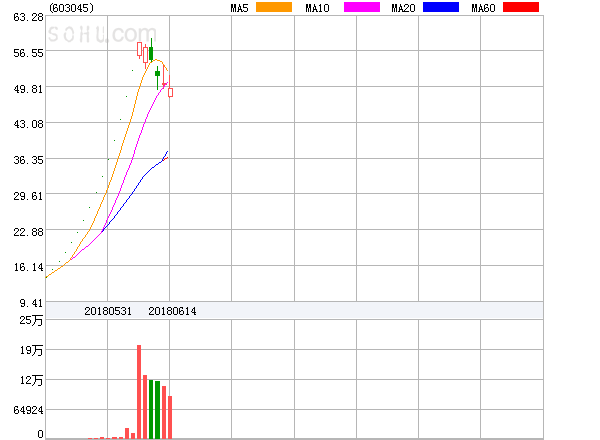Viewport: 600px width, 440px height.
Task: Click the green candlestick at the price peak
Action: click(151, 50)
